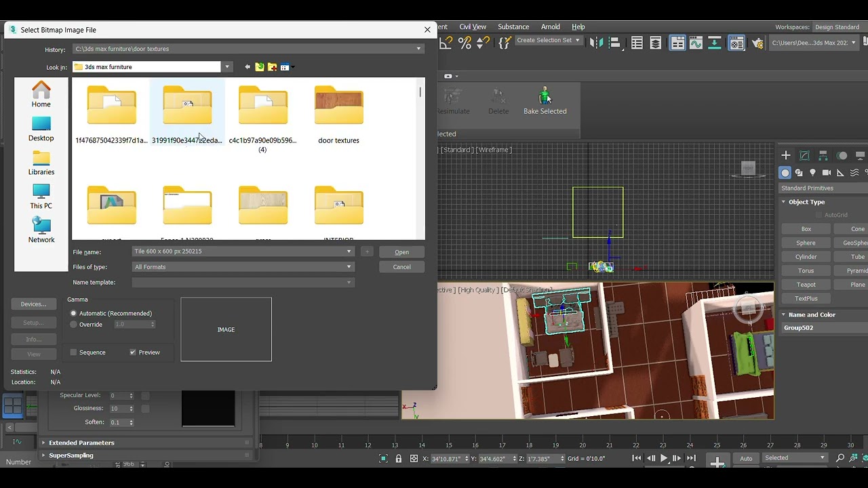Create a new folder in file dialog
This screenshot has width=868, height=488.
272,67
